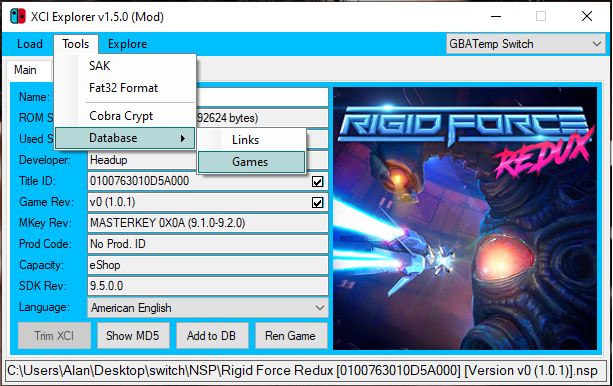Click the Name input field

(x=262, y=97)
